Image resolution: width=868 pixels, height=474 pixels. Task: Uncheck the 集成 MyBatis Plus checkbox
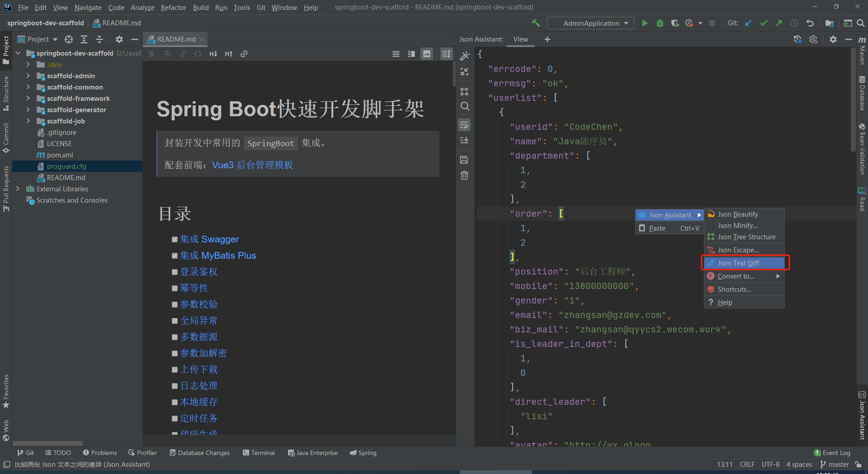point(175,256)
